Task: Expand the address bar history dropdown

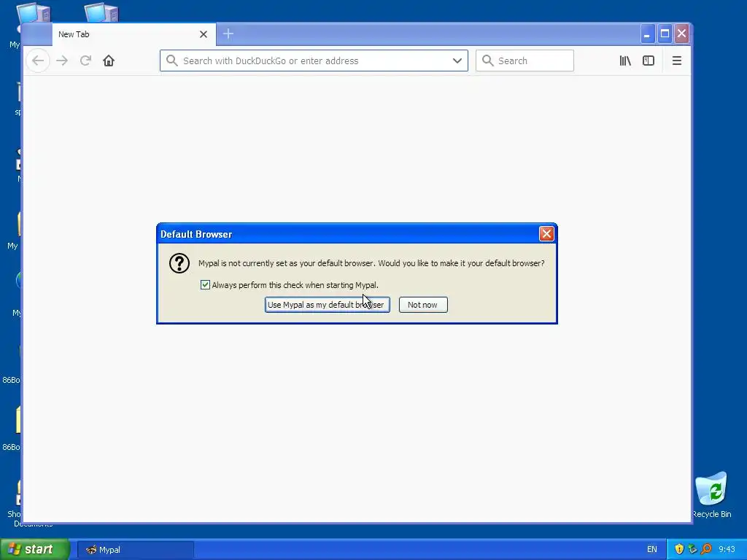Action: pos(457,61)
